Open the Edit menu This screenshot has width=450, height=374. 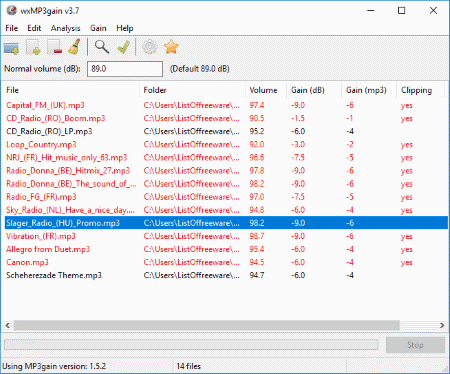click(x=34, y=28)
